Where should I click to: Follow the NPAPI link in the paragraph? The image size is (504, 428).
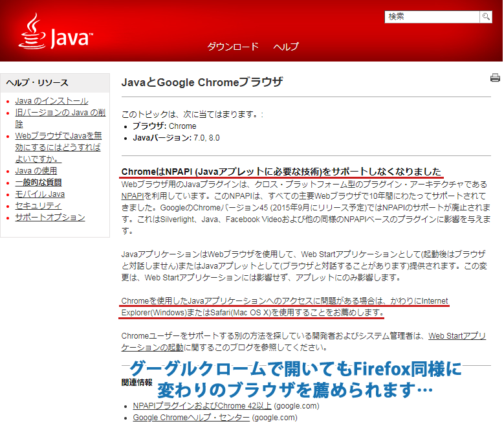(133, 196)
